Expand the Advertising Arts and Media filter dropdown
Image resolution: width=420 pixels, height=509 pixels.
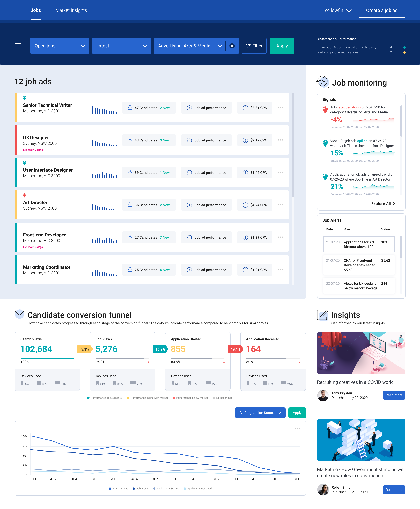(220, 46)
